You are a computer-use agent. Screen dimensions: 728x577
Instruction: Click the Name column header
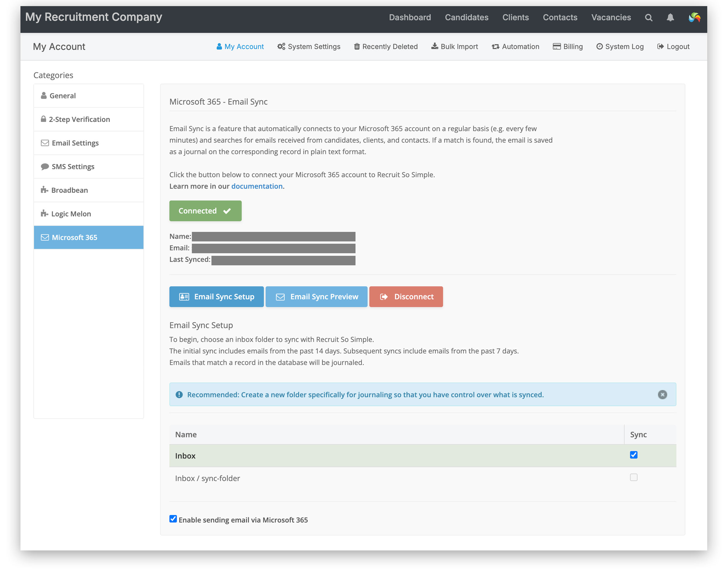(186, 434)
